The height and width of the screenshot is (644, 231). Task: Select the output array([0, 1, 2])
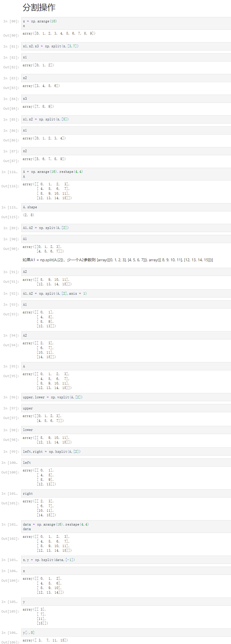tap(38, 65)
